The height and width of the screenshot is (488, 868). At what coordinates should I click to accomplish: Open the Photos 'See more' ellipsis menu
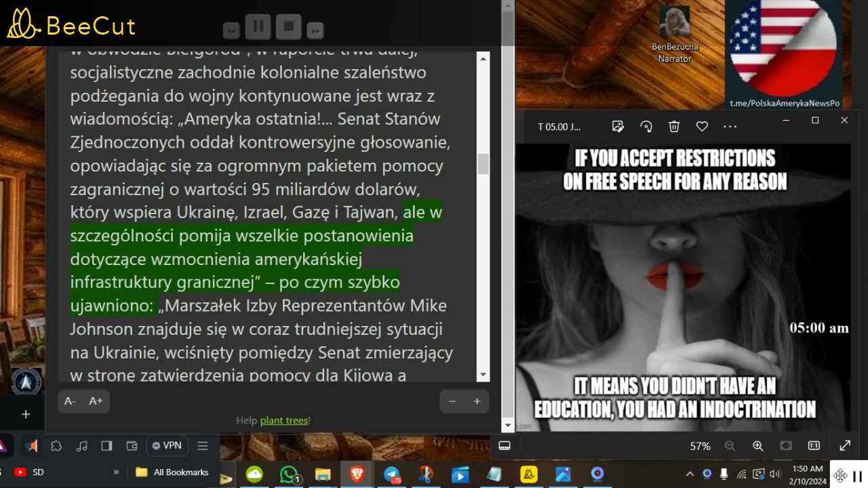click(x=730, y=126)
